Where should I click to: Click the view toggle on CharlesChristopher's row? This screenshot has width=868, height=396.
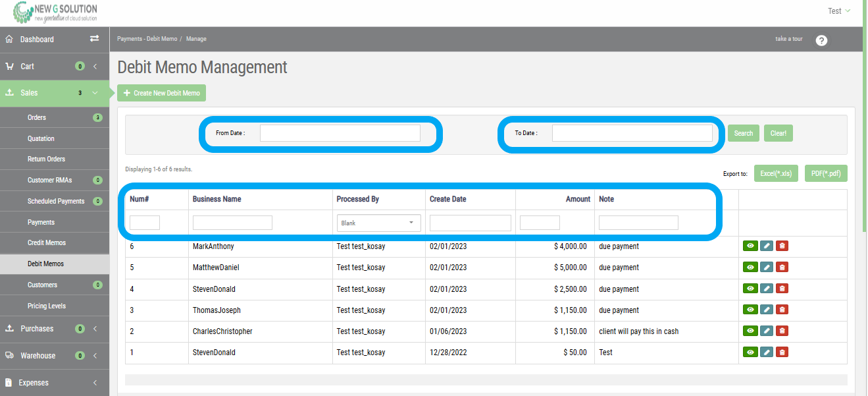(x=750, y=330)
